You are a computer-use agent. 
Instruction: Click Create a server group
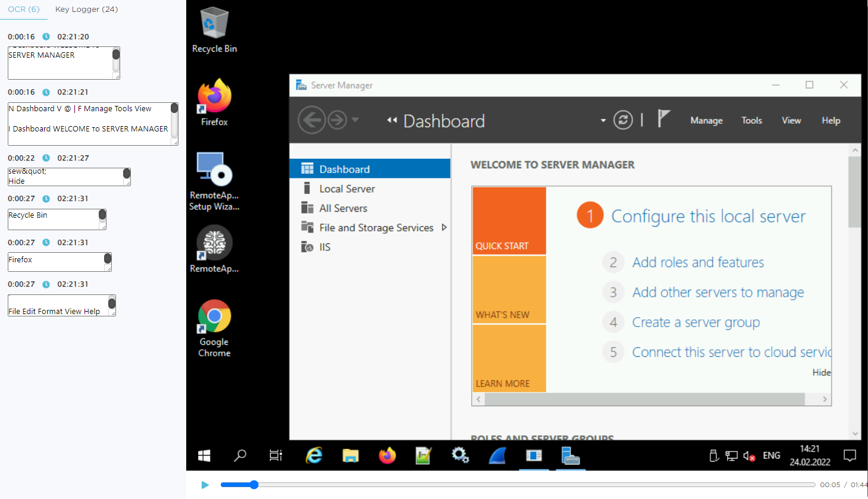click(696, 322)
